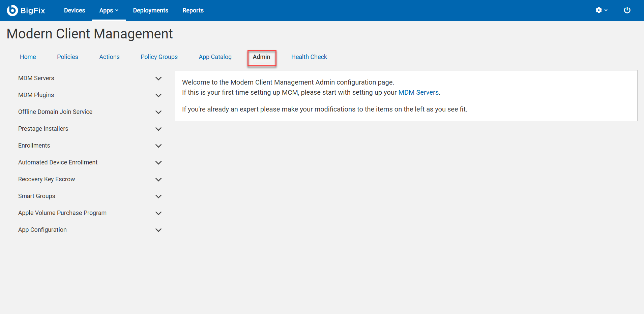Expand the Smart Groups chevron
Image resolution: width=644 pixels, height=314 pixels.
[x=158, y=196]
